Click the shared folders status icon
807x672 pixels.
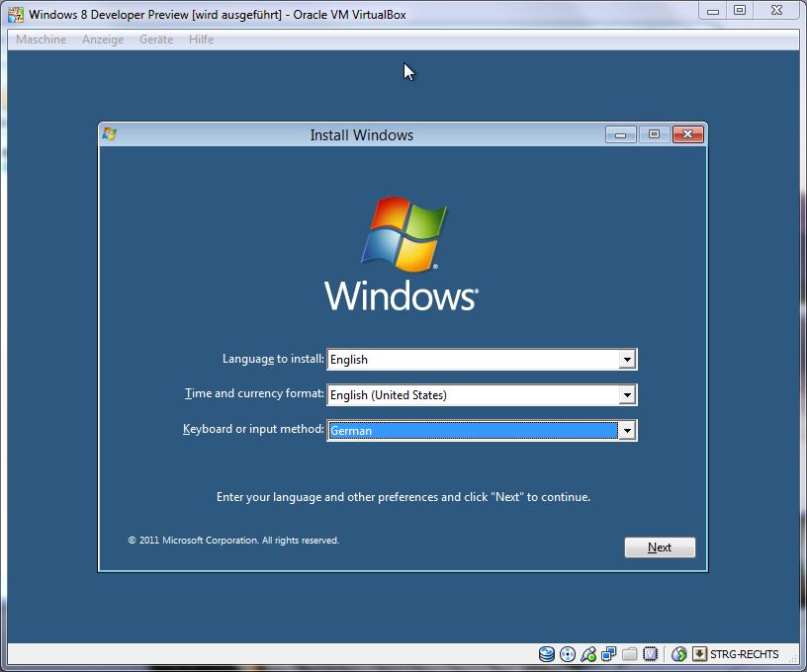[629, 654]
